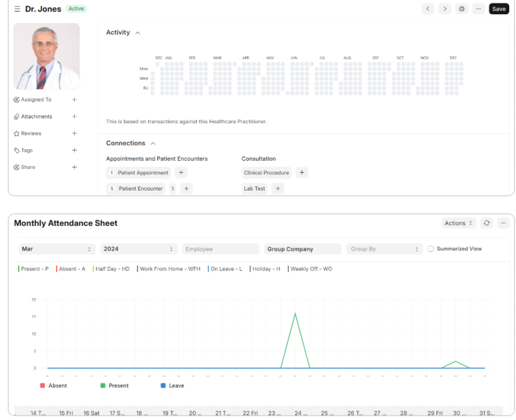Click the Reviews sidebar label
Image resolution: width=516 pixels, height=420 pixels.
[x=31, y=133]
